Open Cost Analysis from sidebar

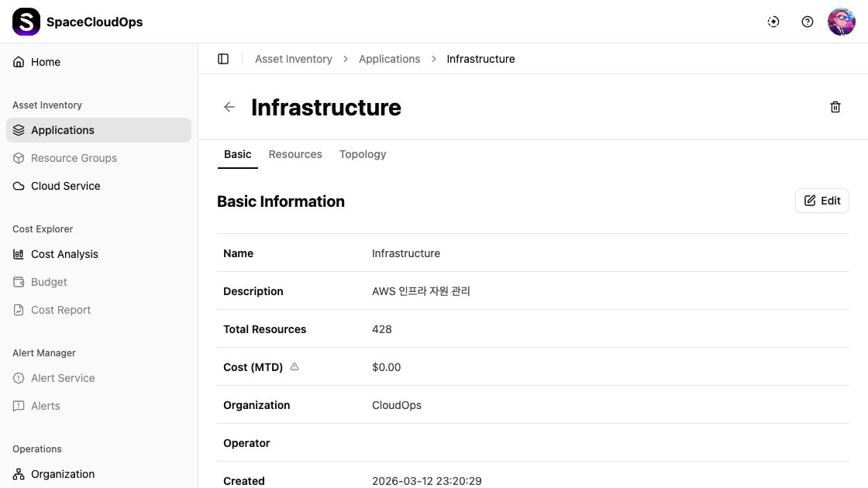pos(64,254)
